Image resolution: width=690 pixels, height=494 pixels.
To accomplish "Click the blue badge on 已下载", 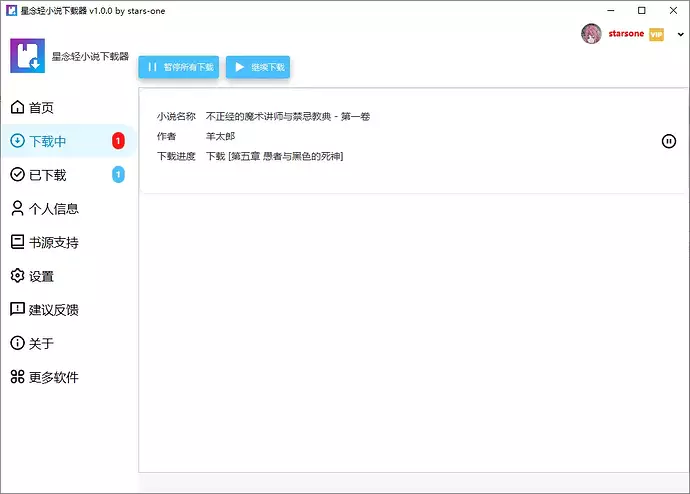I will (x=118, y=175).
